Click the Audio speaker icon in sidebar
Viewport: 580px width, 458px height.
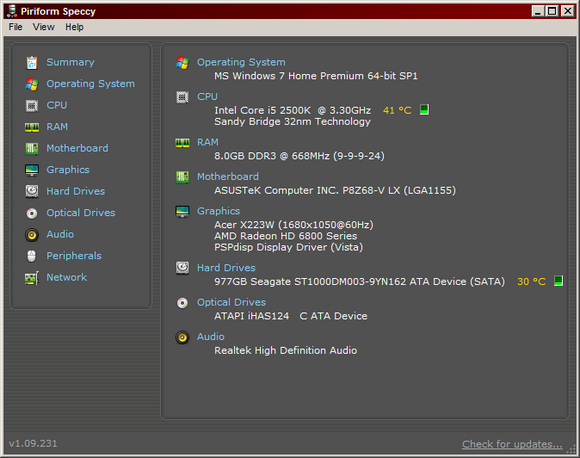tap(32, 235)
